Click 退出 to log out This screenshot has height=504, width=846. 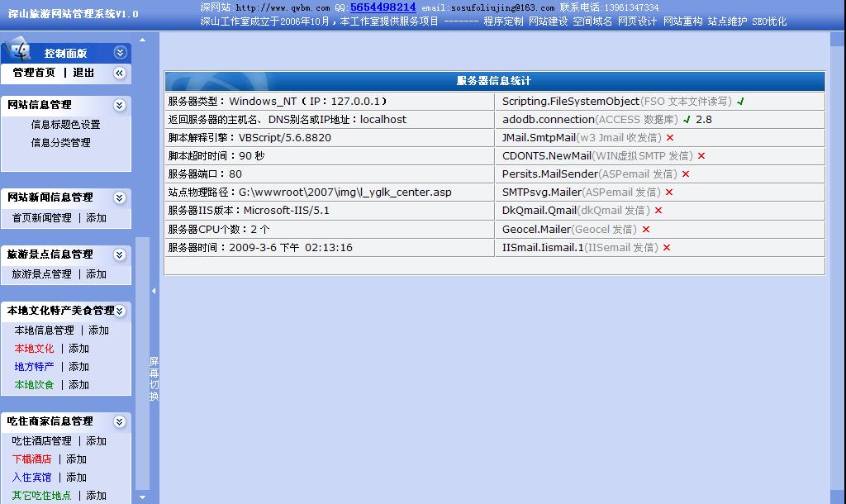point(83,73)
